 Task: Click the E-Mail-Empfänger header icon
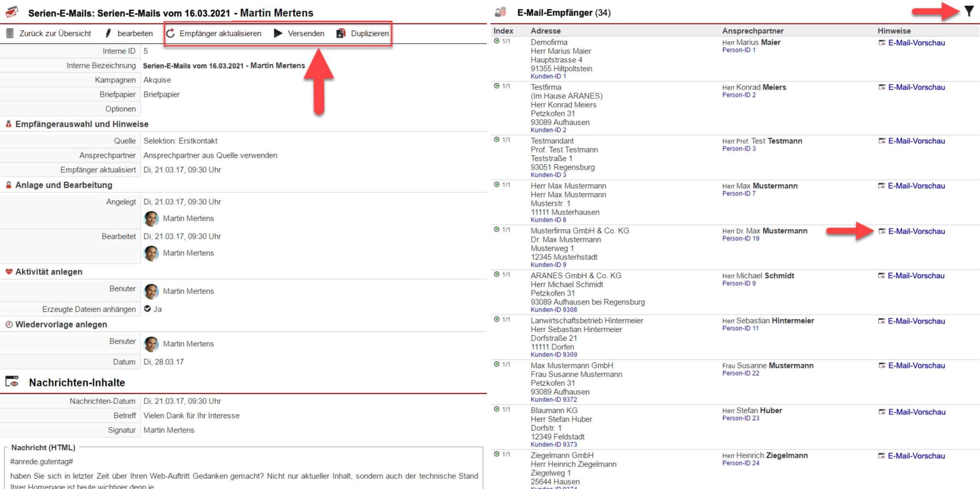click(500, 12)
